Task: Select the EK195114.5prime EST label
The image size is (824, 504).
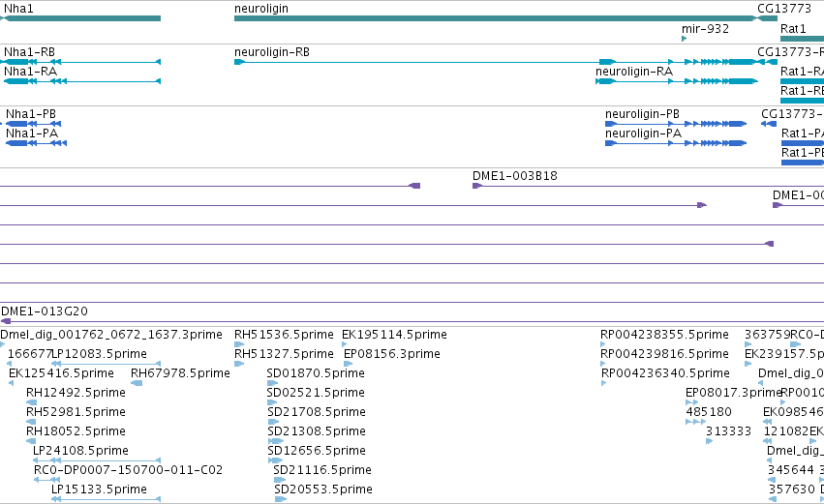Action: point(394,335)
